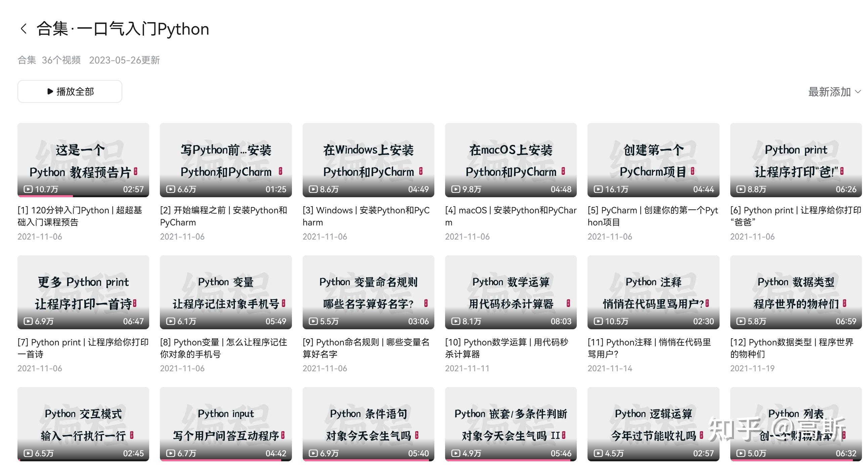Click the play-count icon beside 16.1万

tap(599, 189)
